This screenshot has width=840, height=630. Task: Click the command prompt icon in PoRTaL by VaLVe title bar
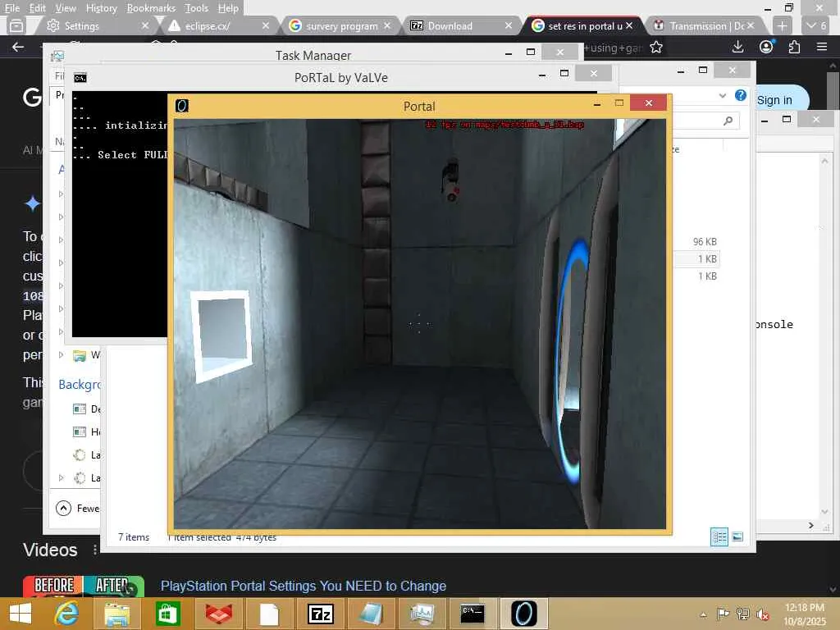(x=80, y=78)
